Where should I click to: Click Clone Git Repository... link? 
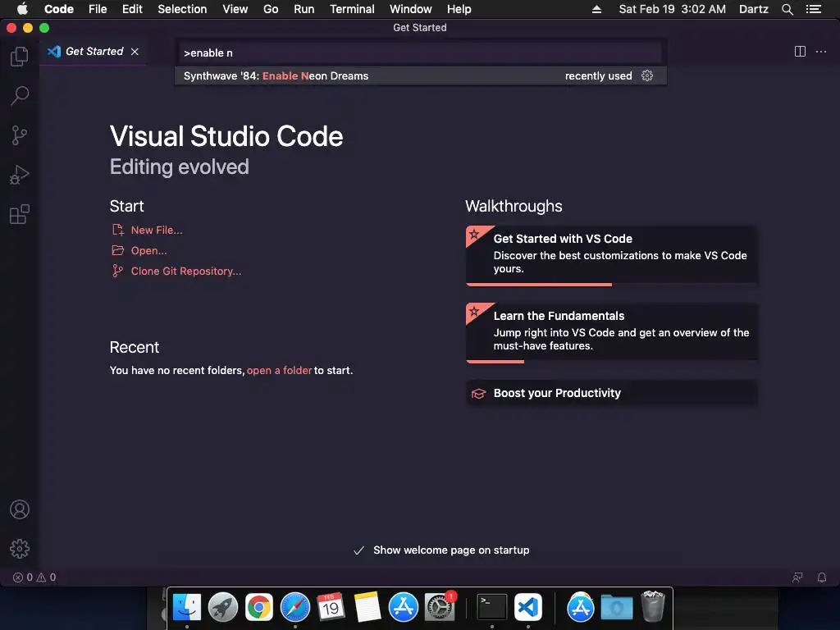[x=186, y=271]
